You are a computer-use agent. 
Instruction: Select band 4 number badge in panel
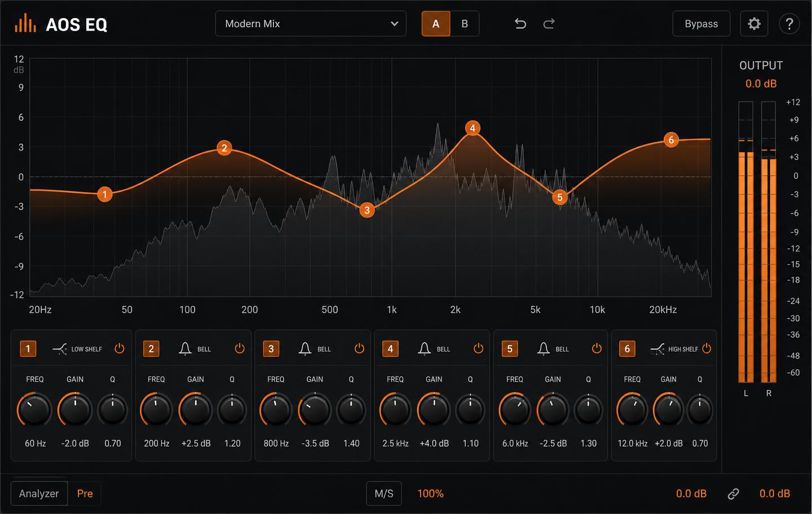pyautogui.click(x=390, y=349)
